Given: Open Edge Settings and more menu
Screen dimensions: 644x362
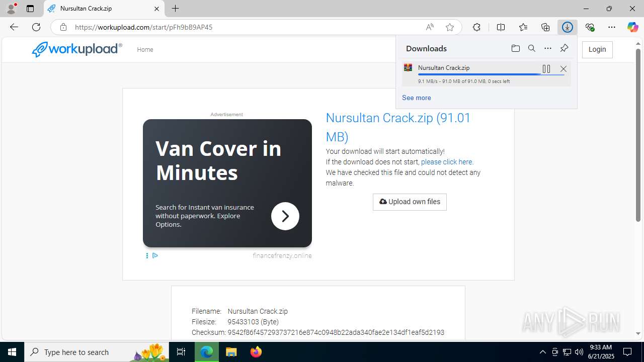Looking at the screenshot, I should [612, 27].
